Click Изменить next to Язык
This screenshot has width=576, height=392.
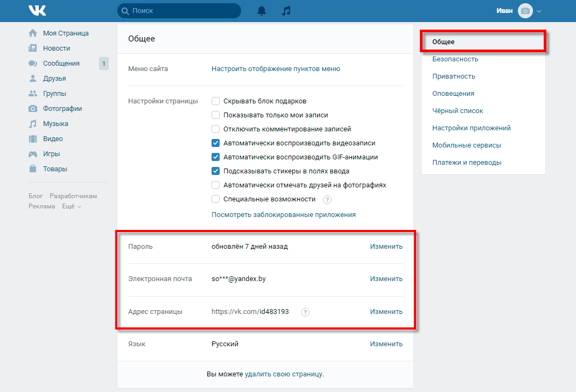pyautogui.click(x=386, y=344)
